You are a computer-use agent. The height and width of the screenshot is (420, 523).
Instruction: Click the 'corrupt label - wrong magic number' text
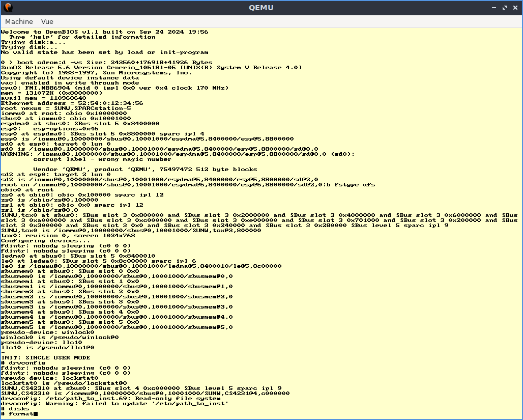[102, 159]
